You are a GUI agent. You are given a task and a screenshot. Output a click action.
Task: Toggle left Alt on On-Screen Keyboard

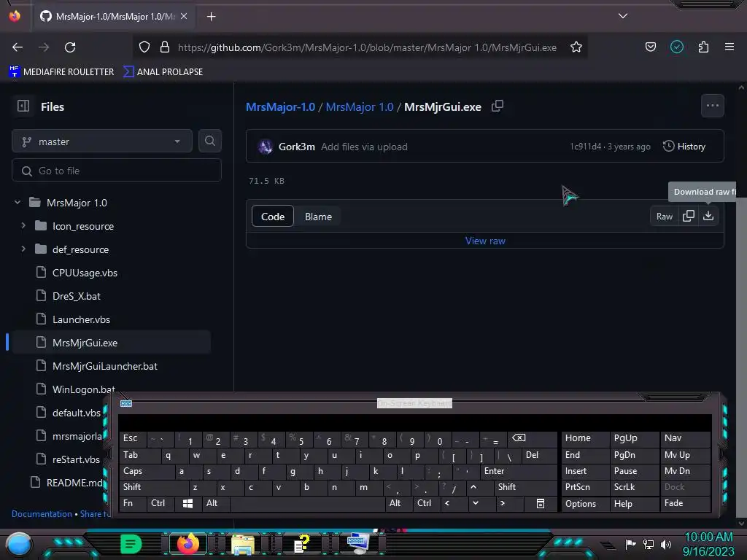click(x=215, y=503)
